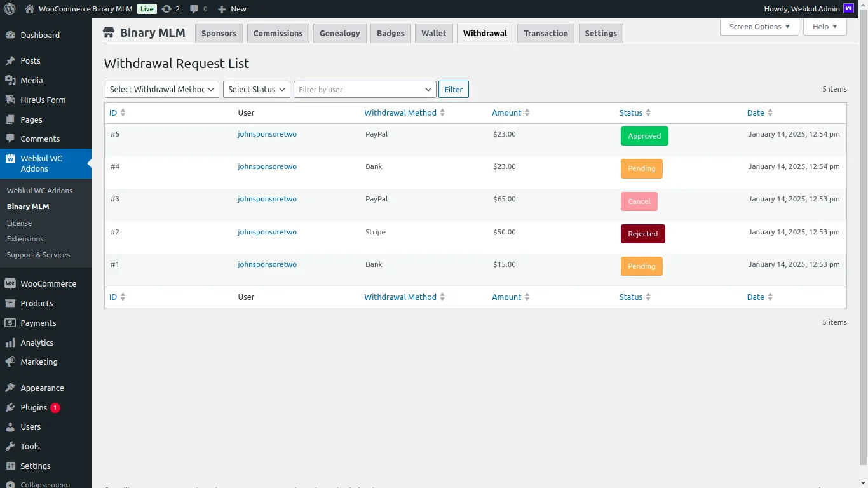Switch to the Wallet tab

pos(433,34)
